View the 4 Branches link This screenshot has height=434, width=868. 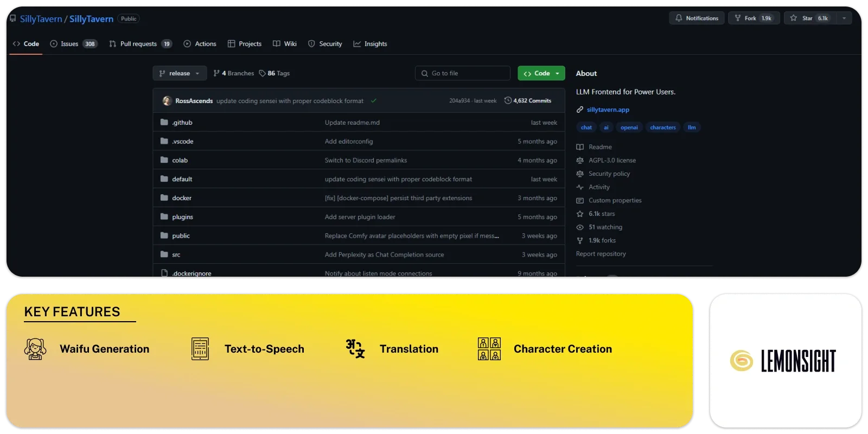(x=234, y=73)
